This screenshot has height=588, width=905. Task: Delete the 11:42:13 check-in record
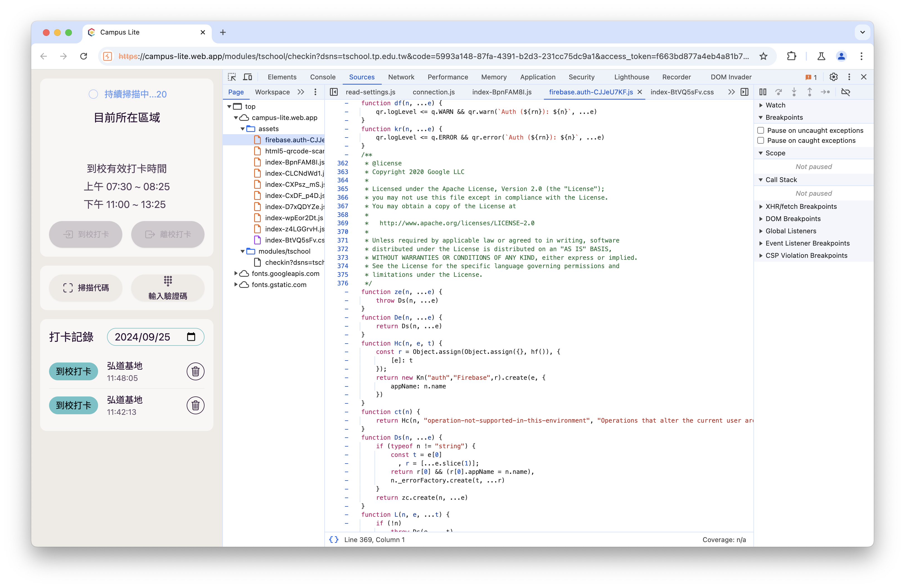[195, 405]
